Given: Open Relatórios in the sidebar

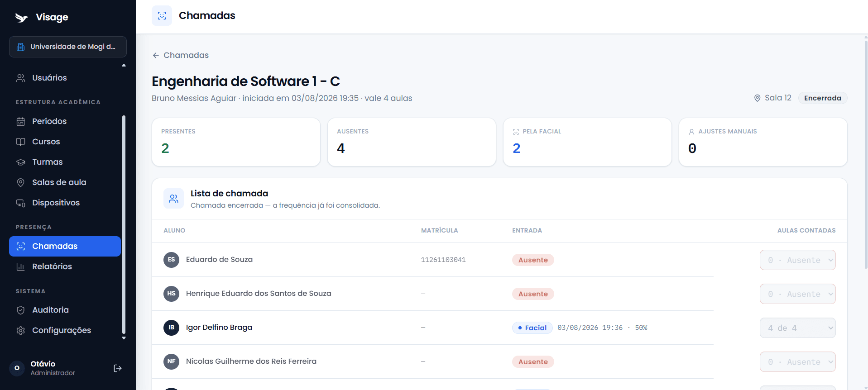Looking at the screenshot, I should (x=65, y=266).
